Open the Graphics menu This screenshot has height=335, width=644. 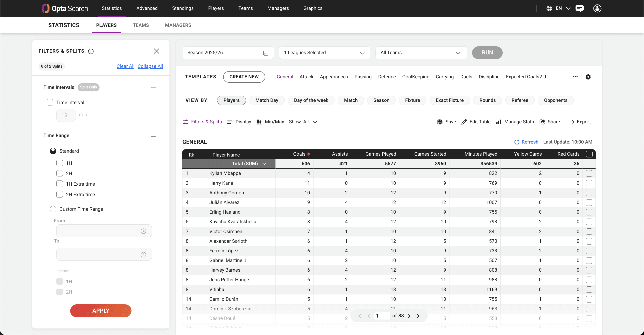313,8
